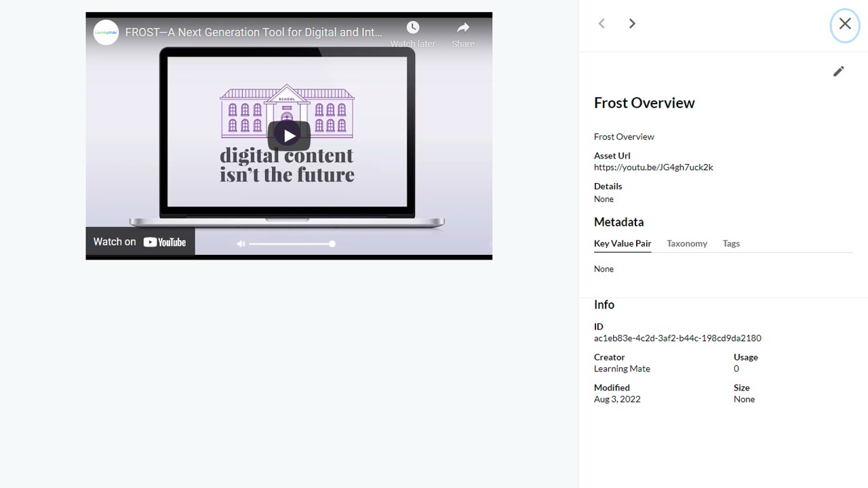Screen dimensions: 868x488
Task: Click the Frost Overview heading
Action: (x=644, y=103)
